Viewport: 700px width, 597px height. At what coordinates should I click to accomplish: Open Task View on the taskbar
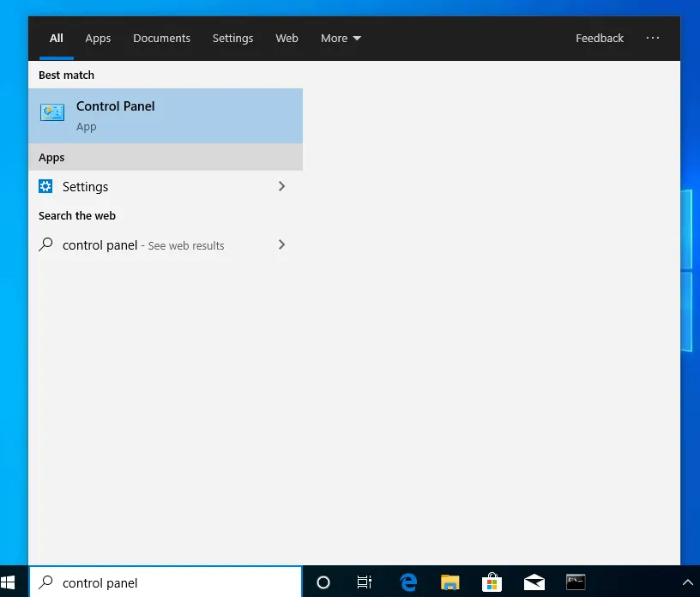click(x=365, y=582)
